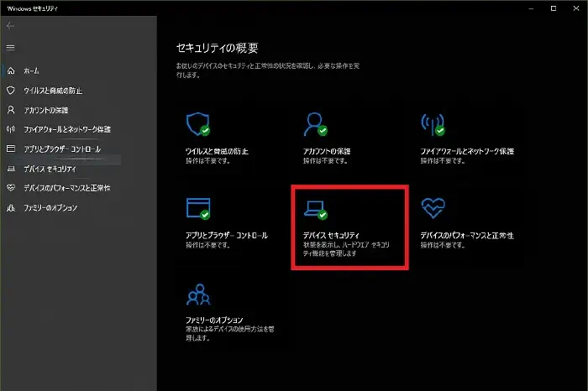Open the hamburger navigation menu
Viewport: 588px width, 391px height.
(x=10, y=48)
